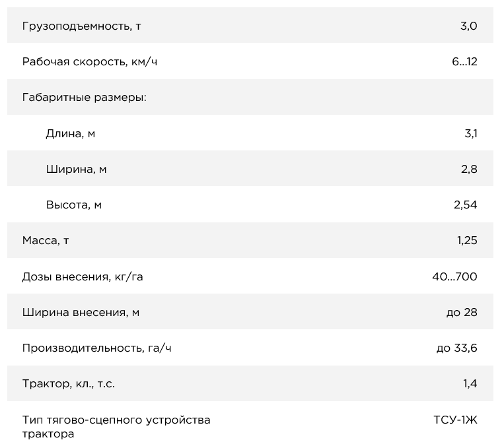Select the ТСУ-1Ж hitch type value
Screen dimensions: 502x448
455,420
